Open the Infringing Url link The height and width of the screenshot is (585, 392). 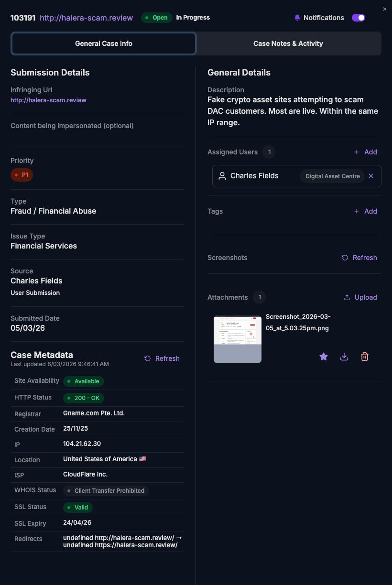pos(48,100)
